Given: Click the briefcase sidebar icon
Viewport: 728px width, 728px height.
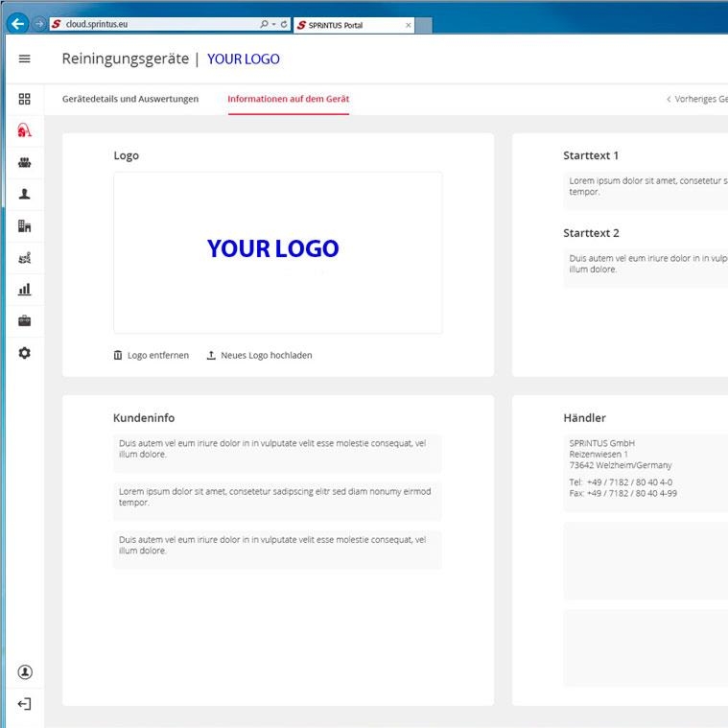Looking at the screenshot, I should (24, 320).
